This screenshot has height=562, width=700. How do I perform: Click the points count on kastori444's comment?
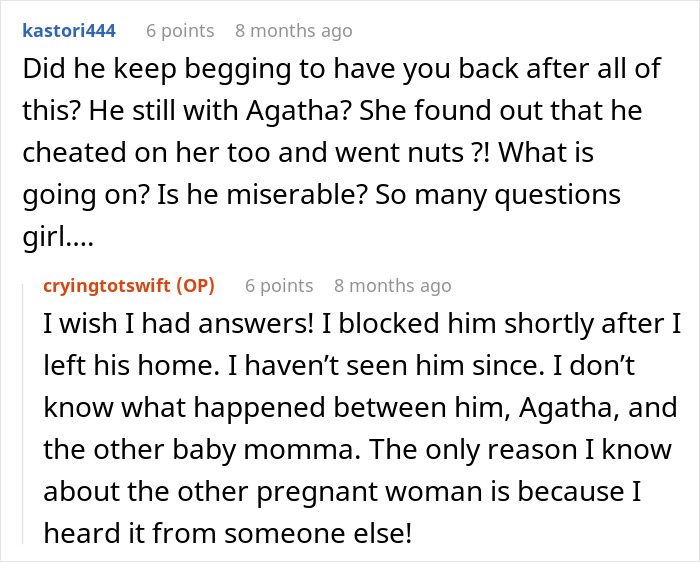point(180,31)
